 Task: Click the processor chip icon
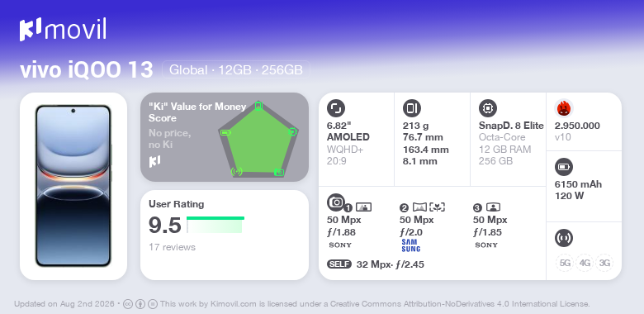(488, 108)
